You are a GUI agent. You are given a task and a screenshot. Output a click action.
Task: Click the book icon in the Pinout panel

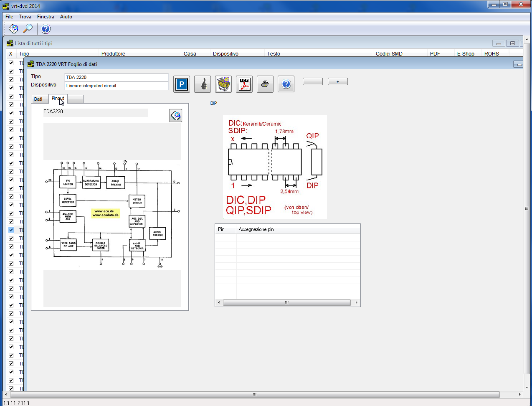(176, 116)
